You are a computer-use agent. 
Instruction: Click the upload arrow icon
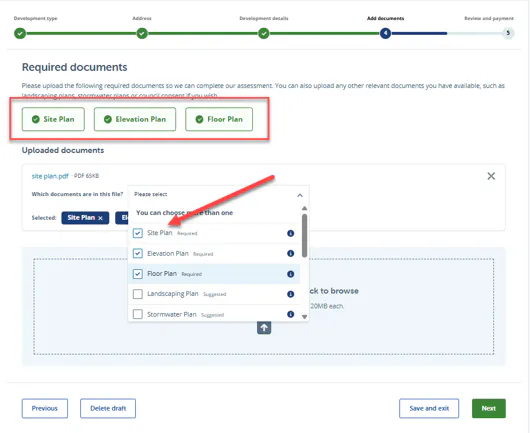[x=264, y=328]
